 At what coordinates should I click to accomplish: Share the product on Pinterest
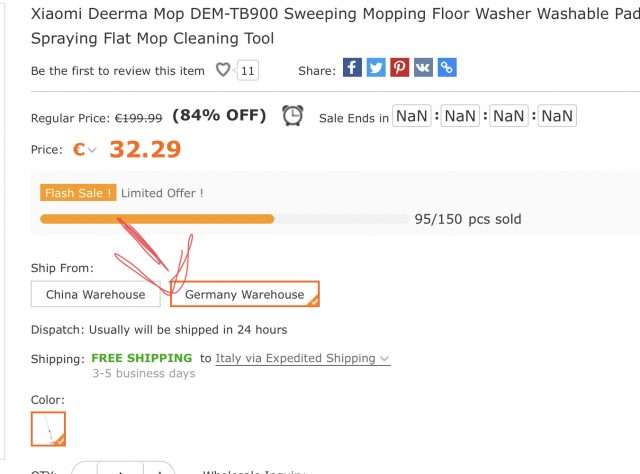(400, 67)
